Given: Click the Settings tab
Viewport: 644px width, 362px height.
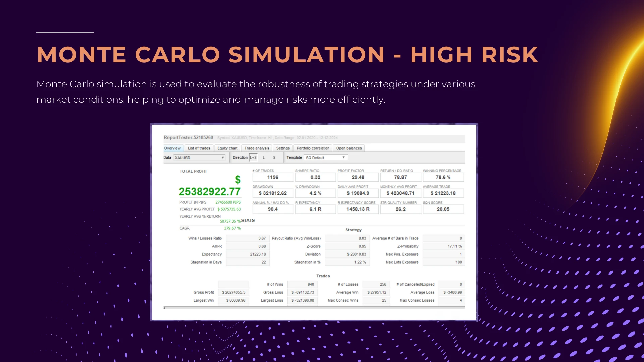Looking at the screenshot, I should (x=282, y=148).
